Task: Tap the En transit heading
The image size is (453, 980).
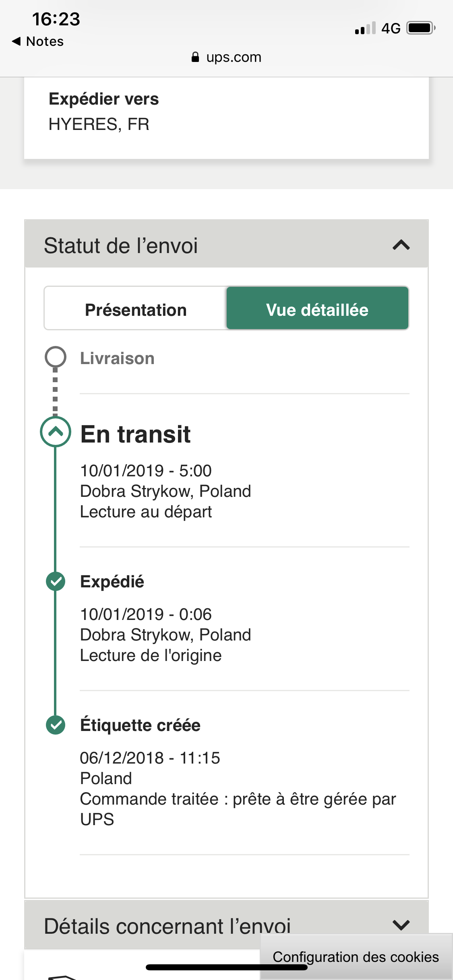Action: pos(135,434)
